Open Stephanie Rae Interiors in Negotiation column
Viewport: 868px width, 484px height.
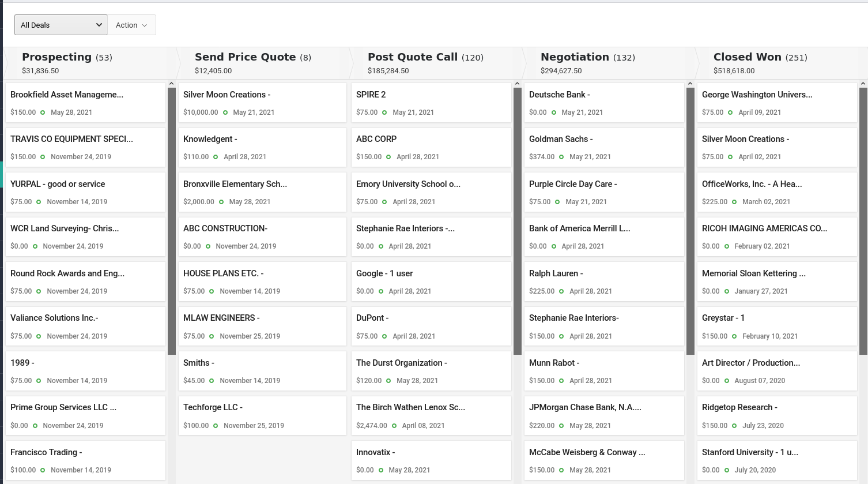tap(604, 326)
